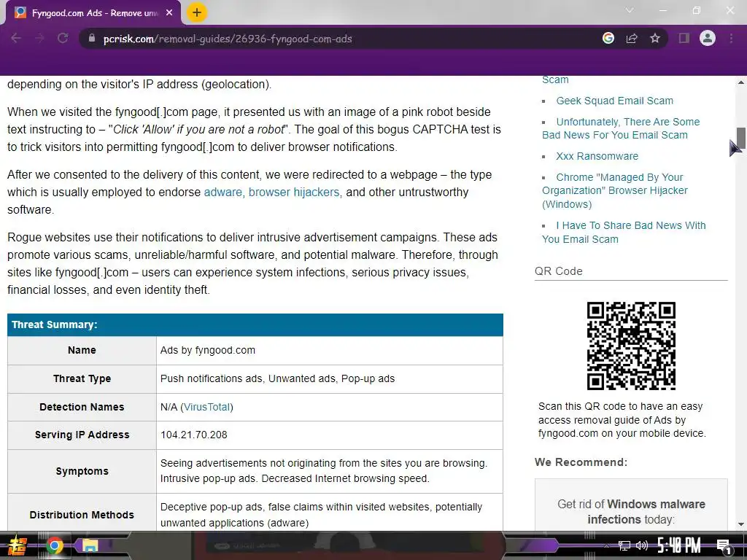747x560 pixels.
Task: Click the QR Code section heading
Action: (x=558, y=271)
